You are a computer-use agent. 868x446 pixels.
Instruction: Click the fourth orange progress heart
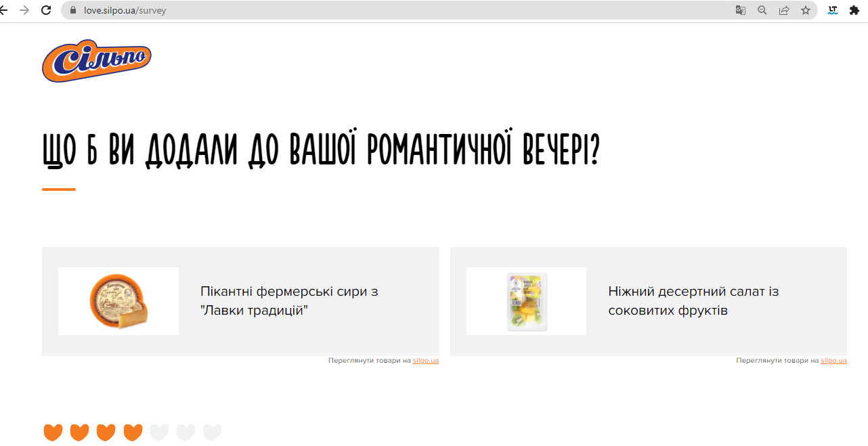pos(133,432)
